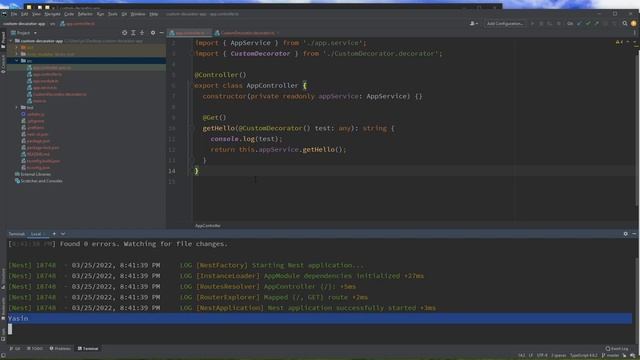
Task: Click the Git update project arrow icon
Action: pyautogui.click(x=579, y=24)
